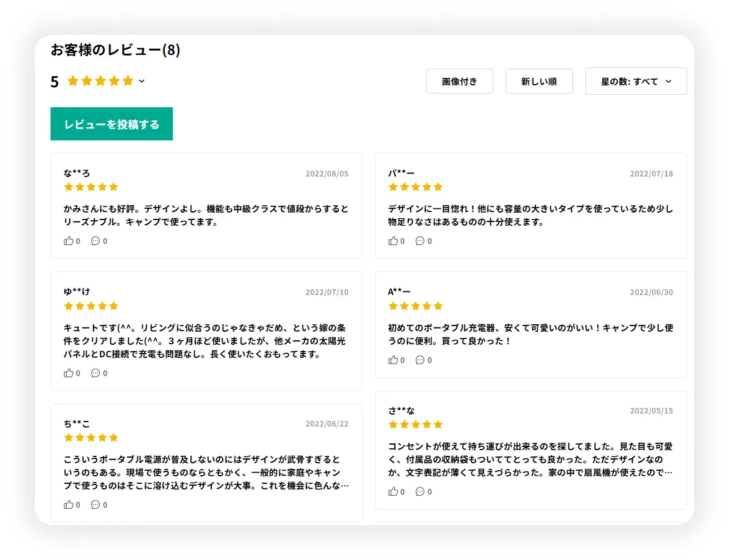
Task: Click the レビューを投稿する button
Action: pyautogui.click(x=112, y=124)
